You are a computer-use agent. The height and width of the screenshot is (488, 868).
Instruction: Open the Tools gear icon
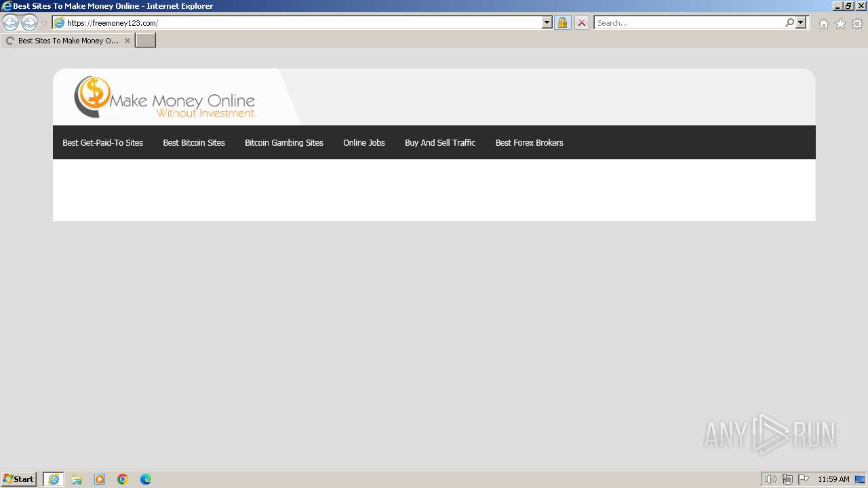point(857,24)
